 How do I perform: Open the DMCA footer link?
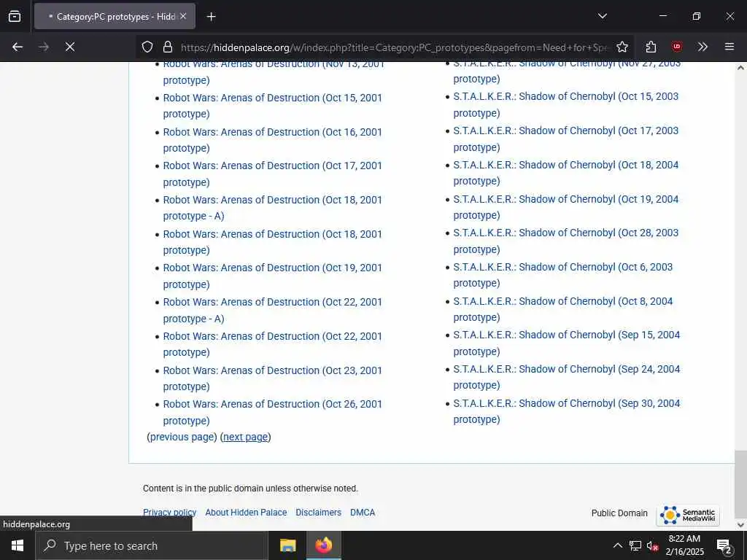[x=363, y=513]
